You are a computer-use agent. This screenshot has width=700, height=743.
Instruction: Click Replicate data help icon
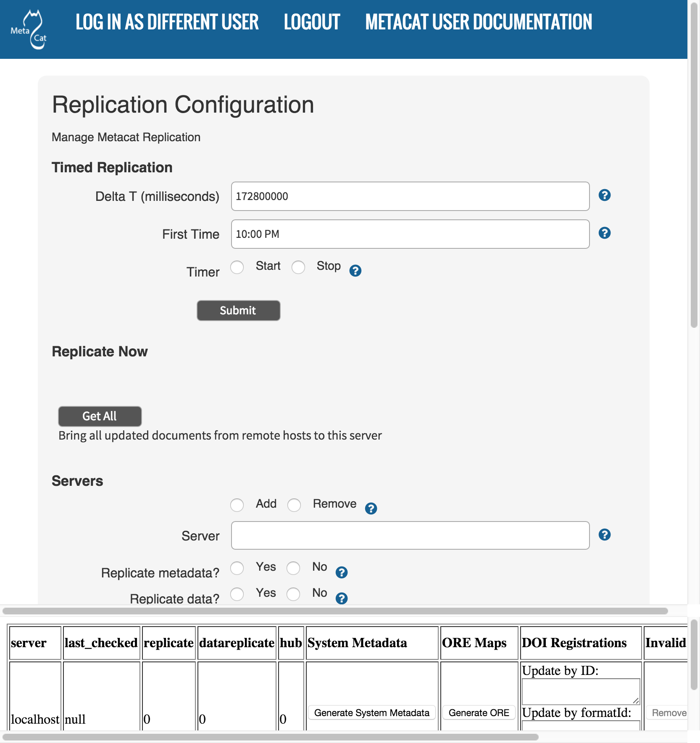pos(341,598)
